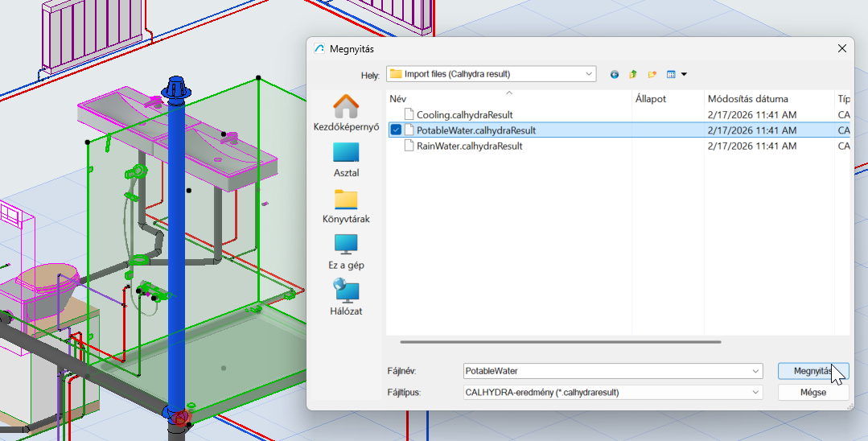Click Cooling.calhydraResult file icon

[409, 115]
